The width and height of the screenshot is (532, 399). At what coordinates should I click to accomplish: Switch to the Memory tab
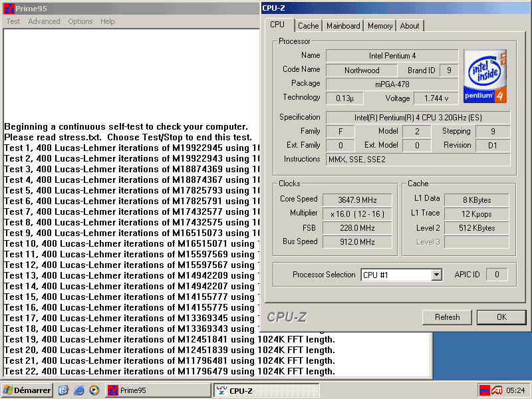[380, 26]
